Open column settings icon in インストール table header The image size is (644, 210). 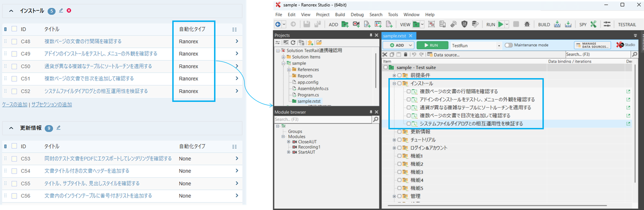(235, 30)
